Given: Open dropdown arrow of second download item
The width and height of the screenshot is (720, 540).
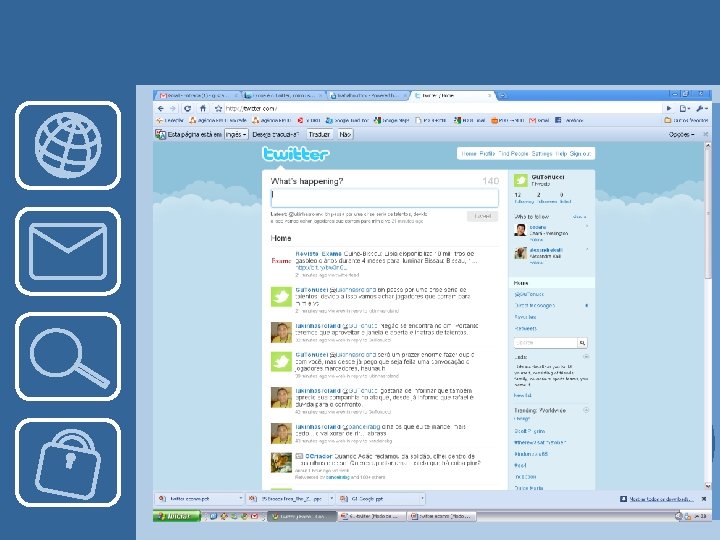Looking at the screenshot, I should pos(332,499).
